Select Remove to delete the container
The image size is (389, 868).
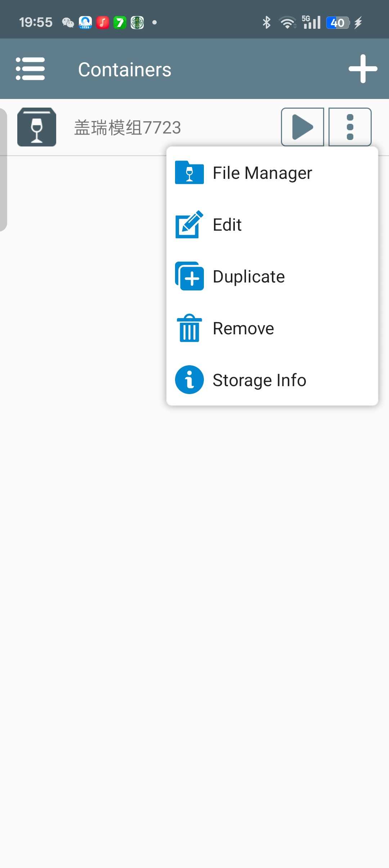click(243, 329)
